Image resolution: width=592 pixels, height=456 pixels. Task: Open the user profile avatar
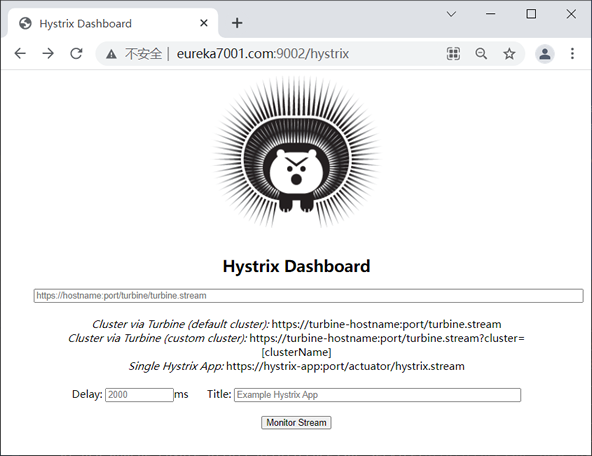(544, 54)
